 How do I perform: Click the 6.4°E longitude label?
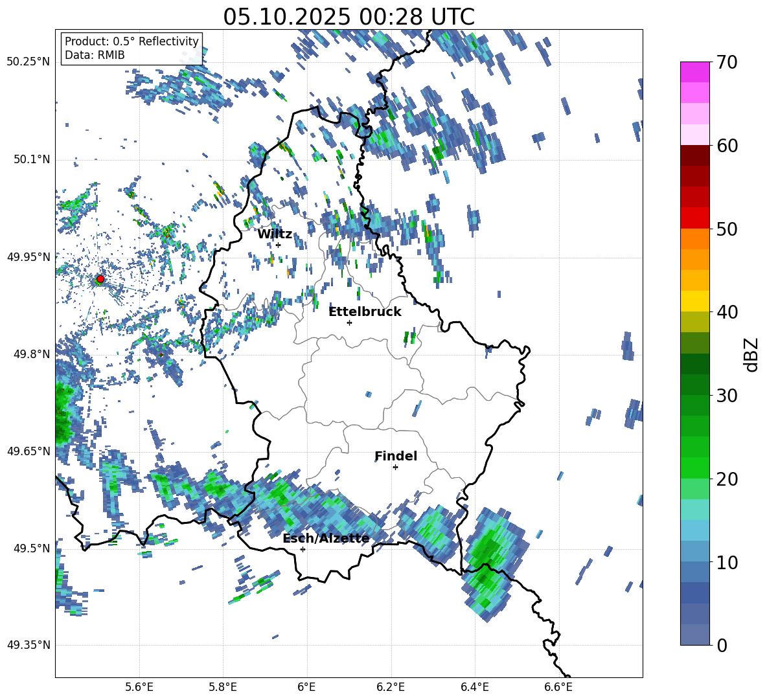tap(474, 687)
